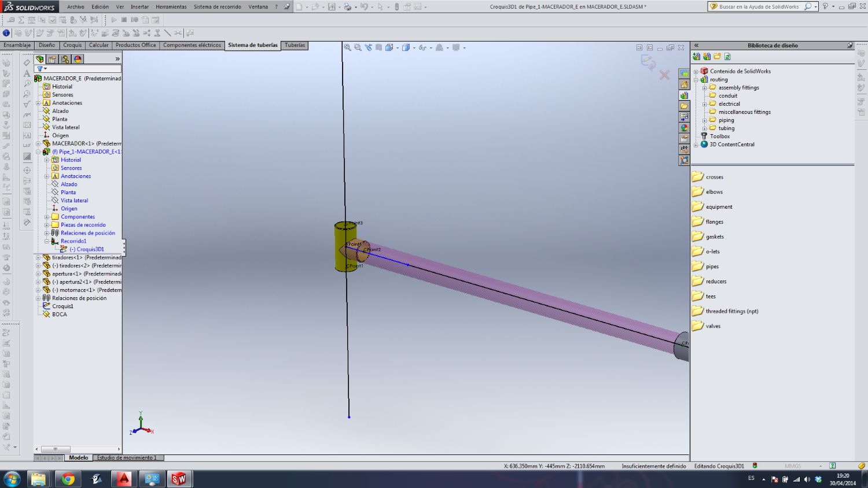Open the Herramientas menu
Viewport: 868px width, 488px height.
pyautogui.click(x=171, y=7)
